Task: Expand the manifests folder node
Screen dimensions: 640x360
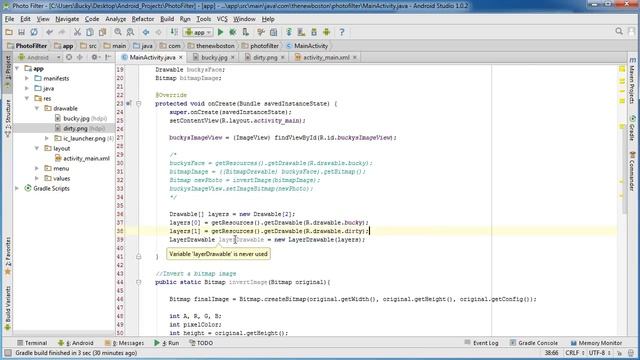Action: tap(27, 78)
